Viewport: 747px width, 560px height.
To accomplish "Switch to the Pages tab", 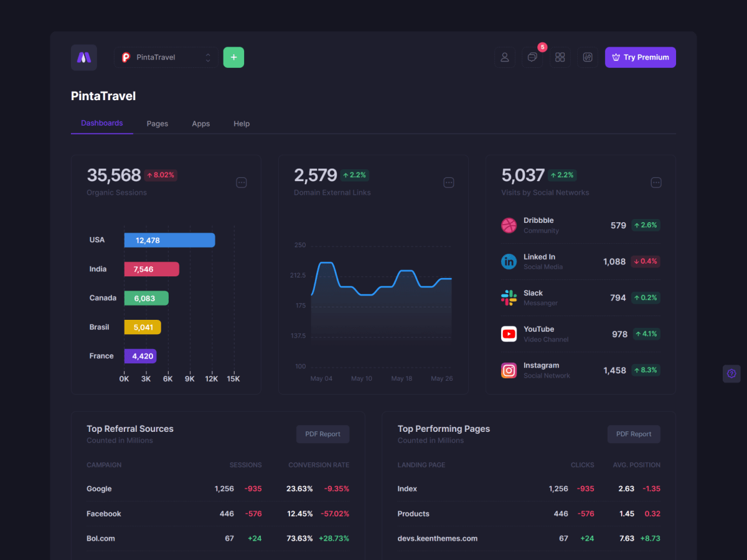I will pyautogui.click(x=157, y=124).
